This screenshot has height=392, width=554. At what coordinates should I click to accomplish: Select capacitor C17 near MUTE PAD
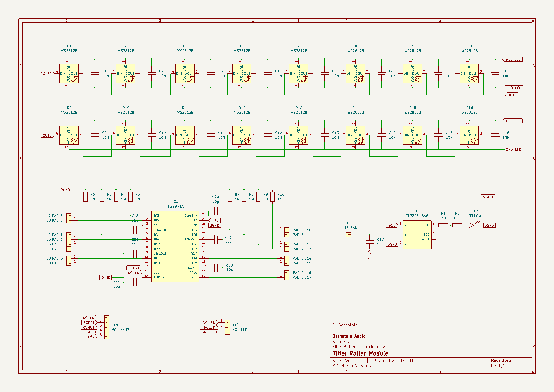tap(369, 242)
